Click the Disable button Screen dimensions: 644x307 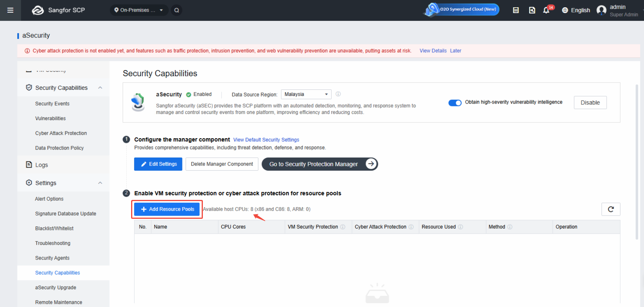coord(590,102)
